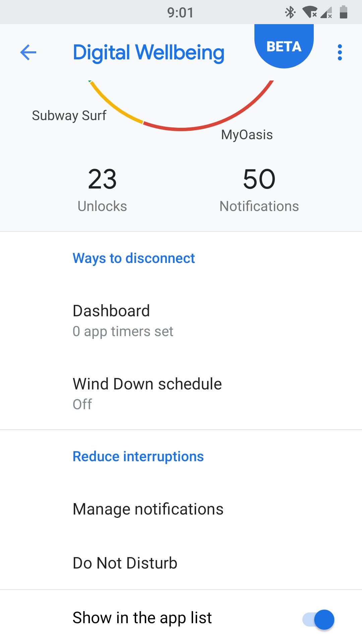Tap the back arrow icon
Image resolution: width=362 pixels, height=644 pixels.
pos(28,52)
